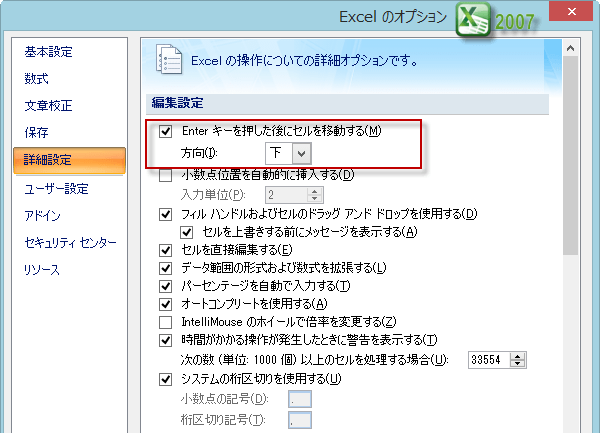Click the 桁区切り記号 input box

300,420
